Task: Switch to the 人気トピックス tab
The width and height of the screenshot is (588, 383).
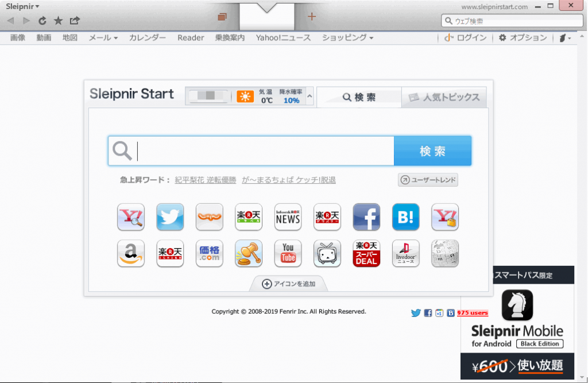Action: click(444, 98)
